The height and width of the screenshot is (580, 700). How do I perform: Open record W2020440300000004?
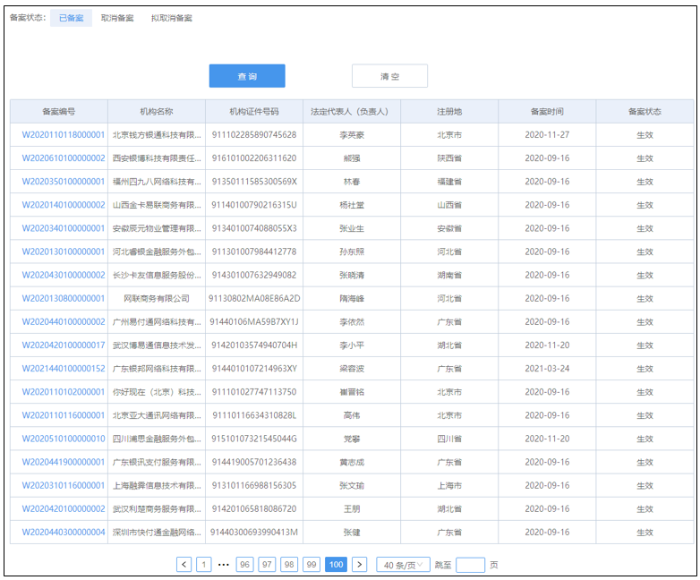pos(63,532)
